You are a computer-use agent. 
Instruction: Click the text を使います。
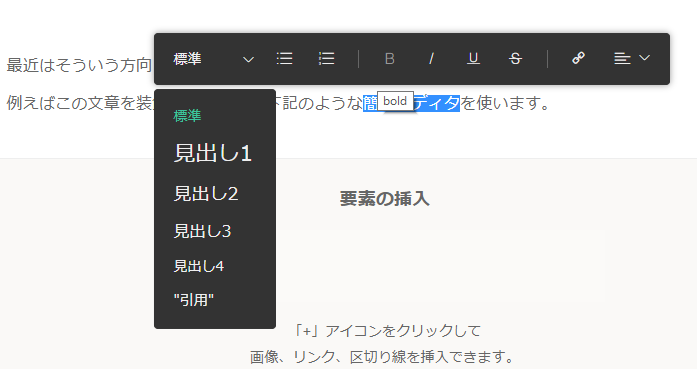tap(505, 103)
